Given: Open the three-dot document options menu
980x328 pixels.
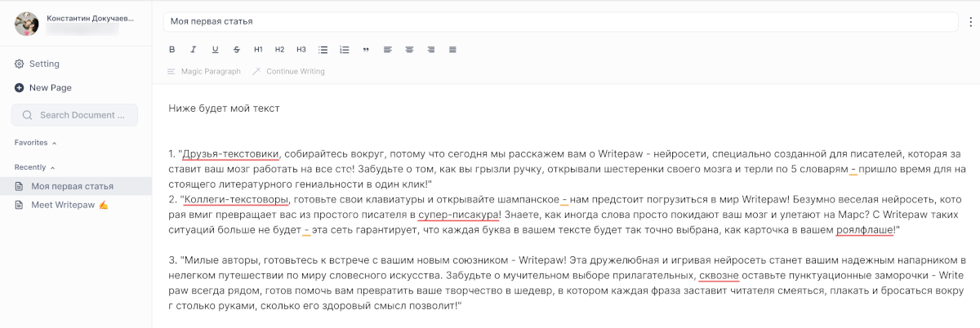Looking at the screenshot, I should (x=970, y=21).
